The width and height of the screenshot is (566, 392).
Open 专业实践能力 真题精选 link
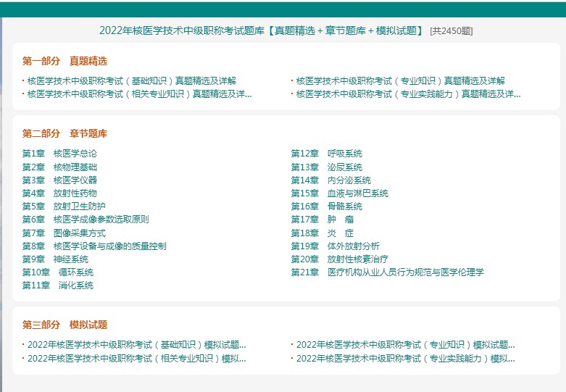[408, 94]
